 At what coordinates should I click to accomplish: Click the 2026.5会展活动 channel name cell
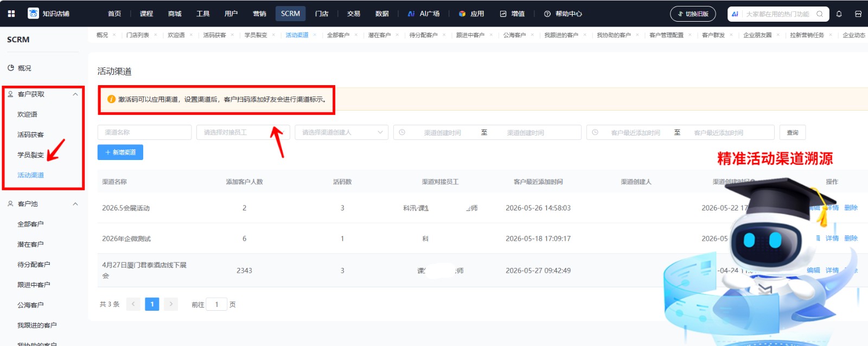[x=126, y=208]
